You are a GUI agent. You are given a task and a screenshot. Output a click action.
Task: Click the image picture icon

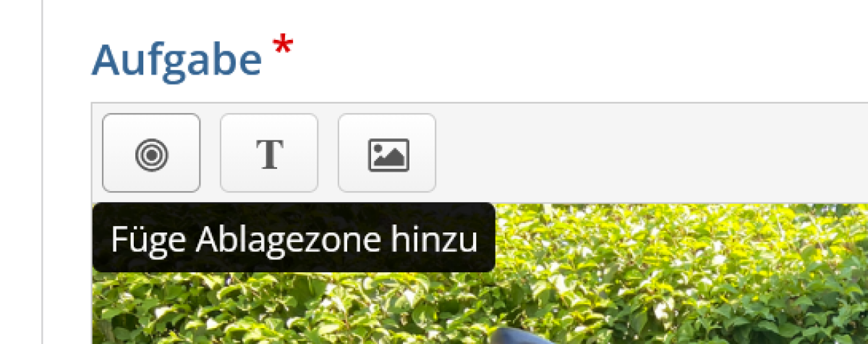click(388, 154)
